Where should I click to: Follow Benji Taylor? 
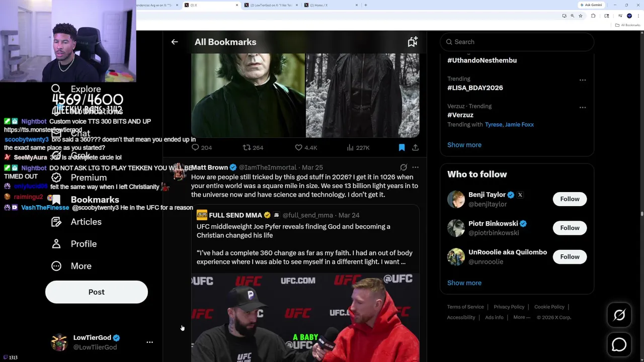click(570, 199)
